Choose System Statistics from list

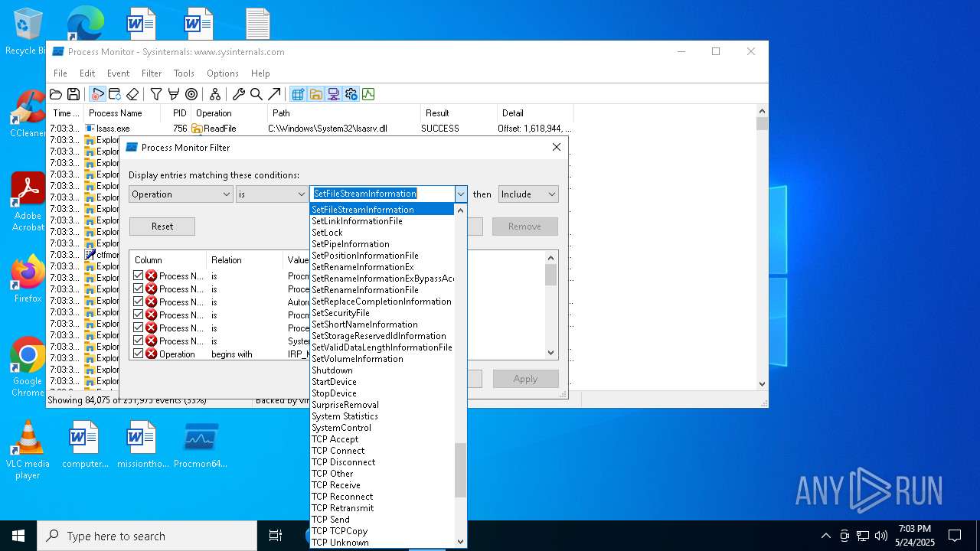tap(382, 416)
